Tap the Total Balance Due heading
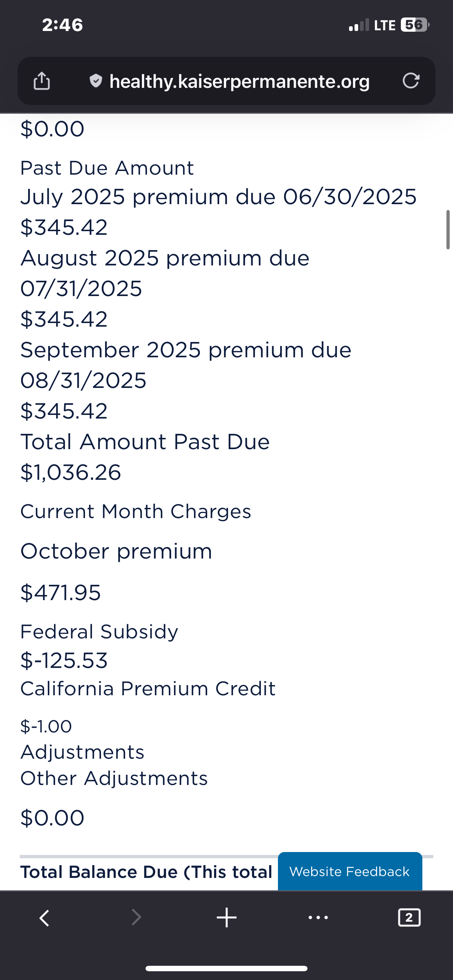Viewport: 453px width, 980px height. tap(146, 872)
